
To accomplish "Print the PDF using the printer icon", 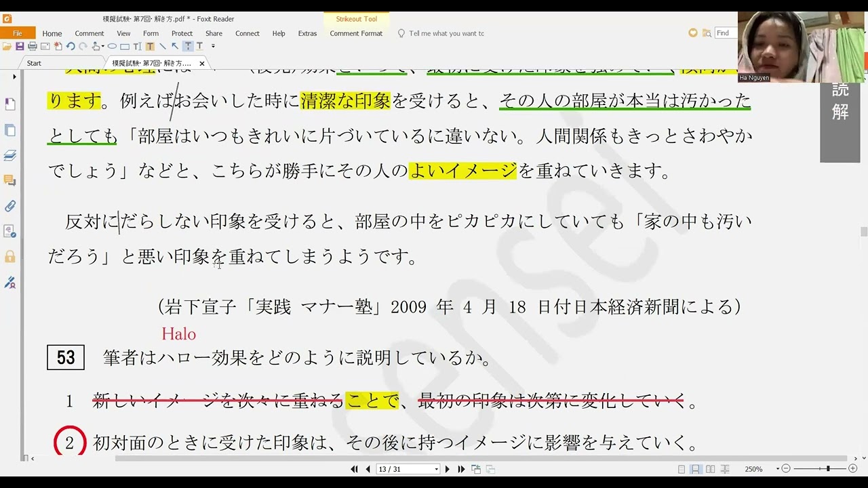I will [x=32, y=46].
